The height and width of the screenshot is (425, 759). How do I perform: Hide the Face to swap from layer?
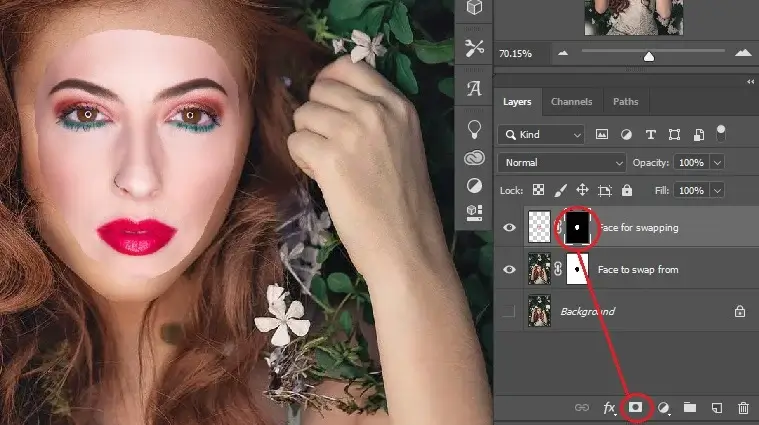pyautogui.click(x=509, y=269)
